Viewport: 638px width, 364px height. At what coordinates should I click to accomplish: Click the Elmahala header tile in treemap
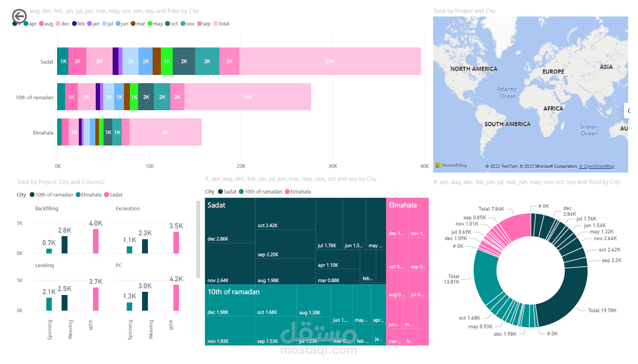coord(403,205)
